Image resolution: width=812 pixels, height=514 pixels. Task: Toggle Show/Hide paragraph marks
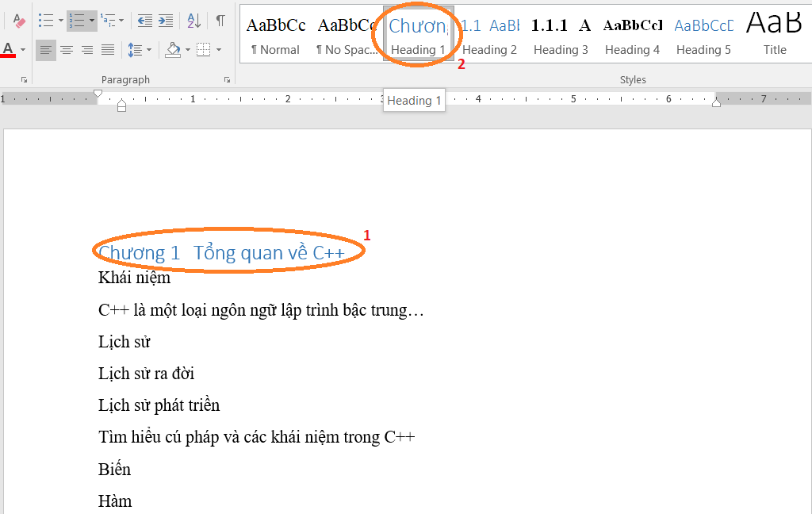click(x=221, y=20)
